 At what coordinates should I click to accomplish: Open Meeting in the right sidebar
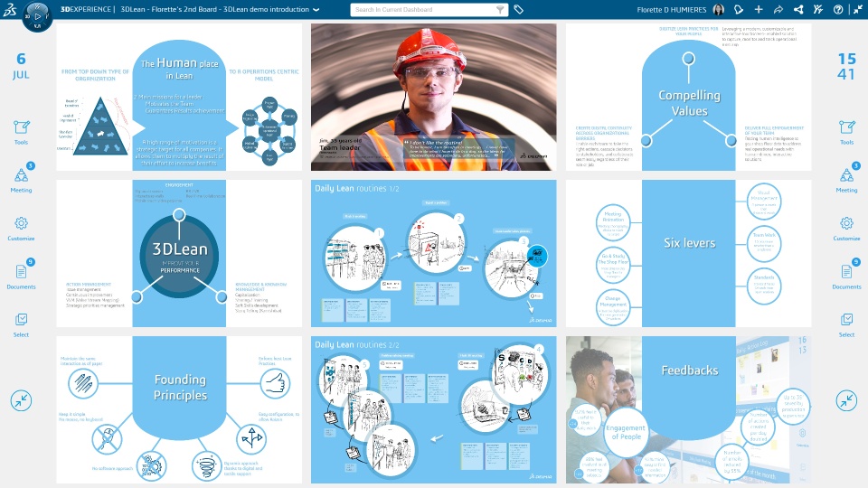846,179
